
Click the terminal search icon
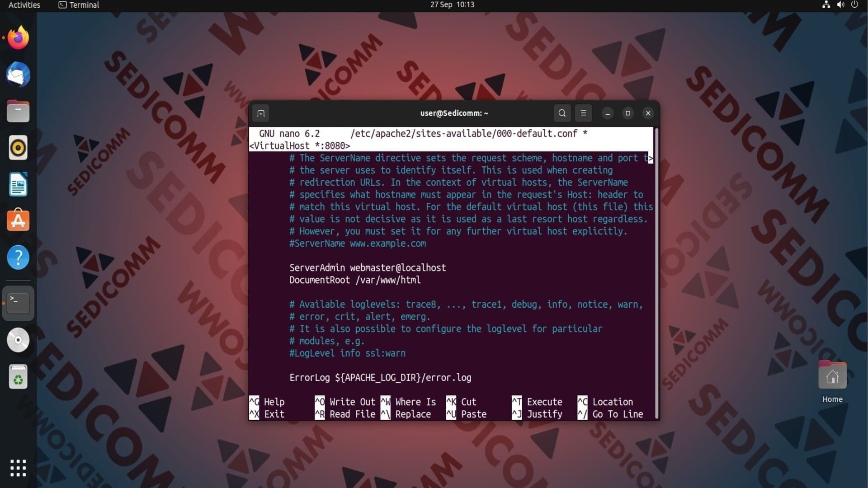(x=562, y=113)
